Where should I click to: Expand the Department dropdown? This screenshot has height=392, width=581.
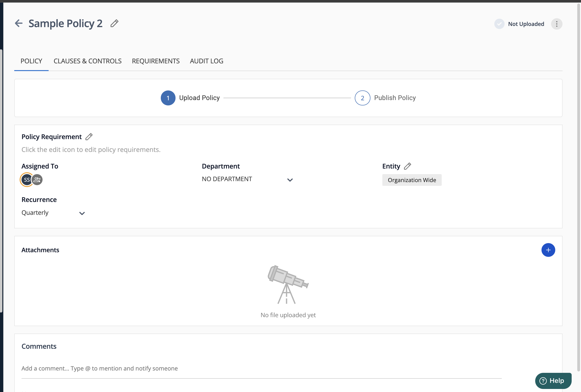[247, 179]
